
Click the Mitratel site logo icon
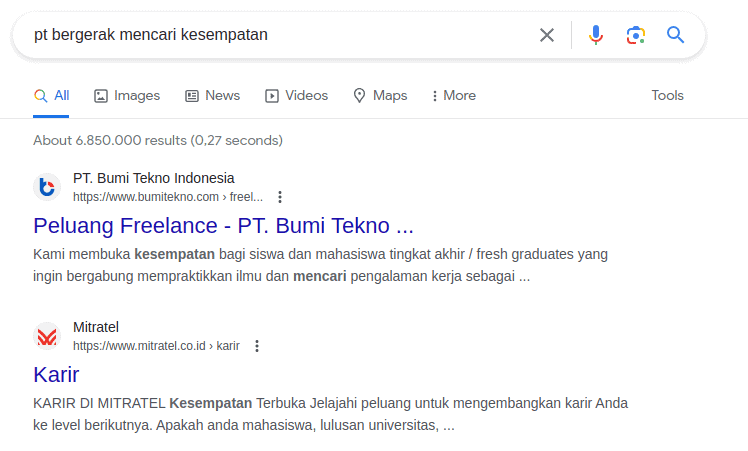[47, 336]
